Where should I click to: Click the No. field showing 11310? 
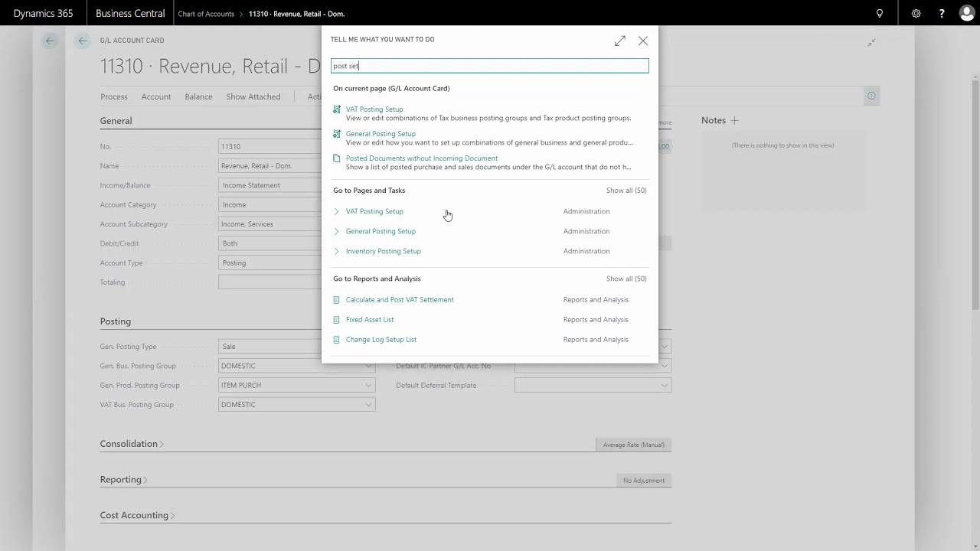pos(270,146)
